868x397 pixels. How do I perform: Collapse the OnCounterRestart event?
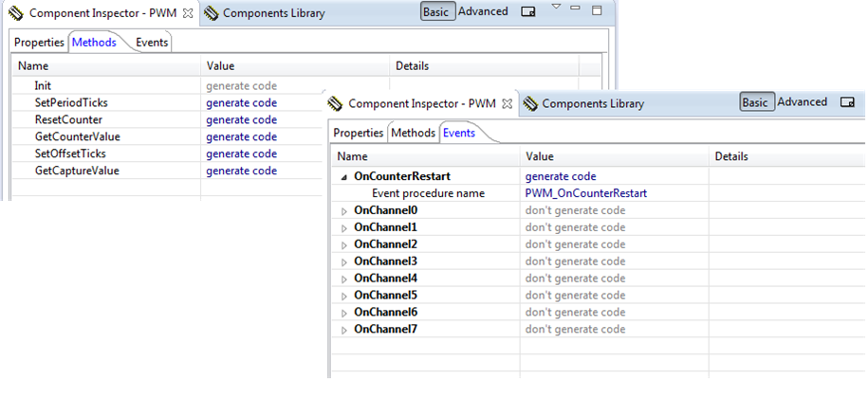click(x=343, y=176)
